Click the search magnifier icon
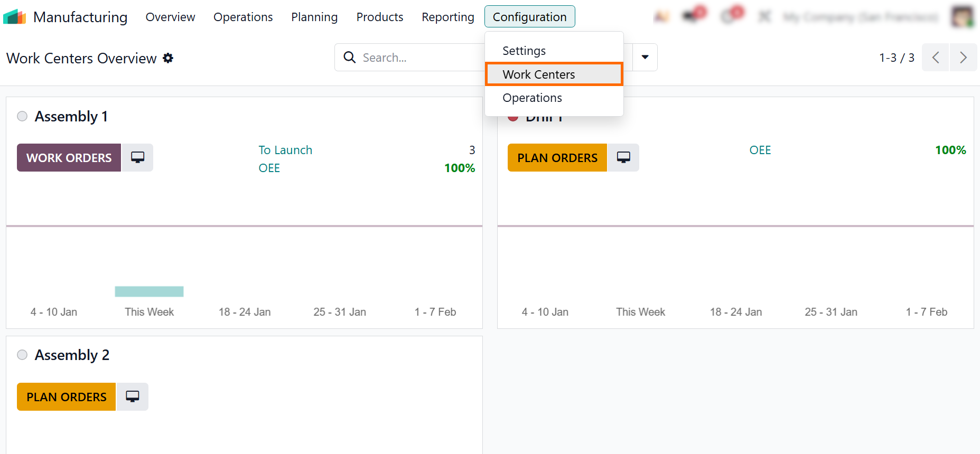 pos(349,58)
